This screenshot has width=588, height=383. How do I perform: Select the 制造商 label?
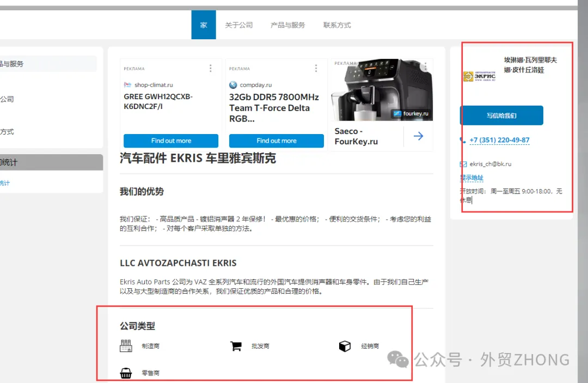(151, 346)
